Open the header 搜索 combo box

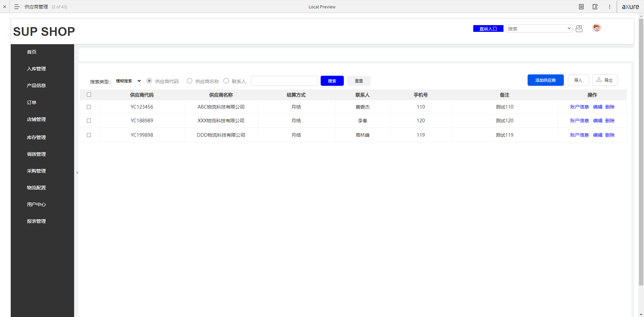pyautogui.click(x=539, y=28)
